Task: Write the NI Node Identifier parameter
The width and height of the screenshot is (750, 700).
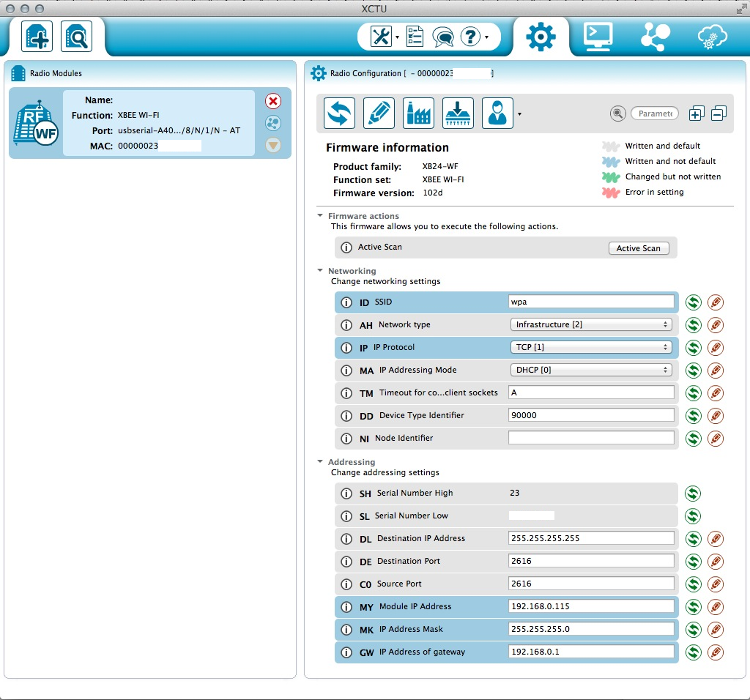Action: coord(716,439)
